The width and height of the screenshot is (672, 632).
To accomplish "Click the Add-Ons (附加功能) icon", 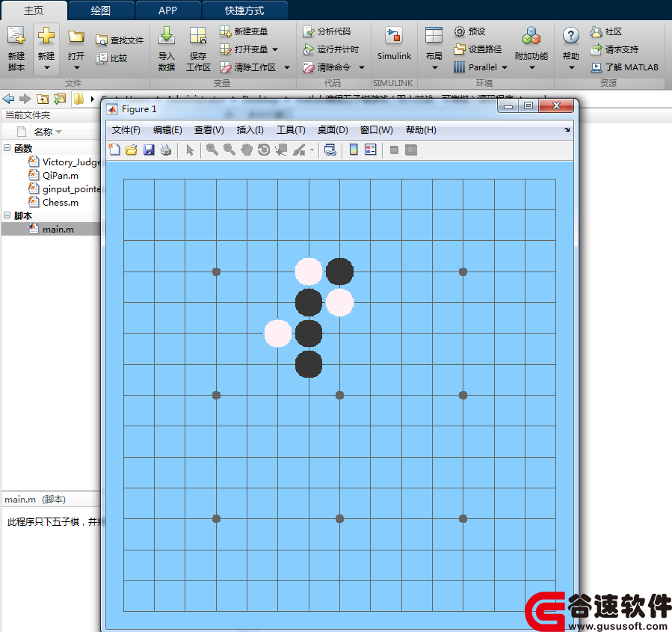I will tap(531, 36).
